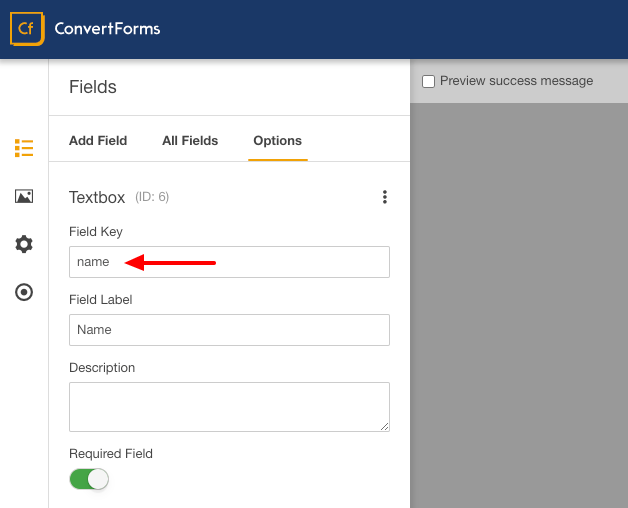Click the ConvertForms title text
The image size is (628, 508).
107,29
